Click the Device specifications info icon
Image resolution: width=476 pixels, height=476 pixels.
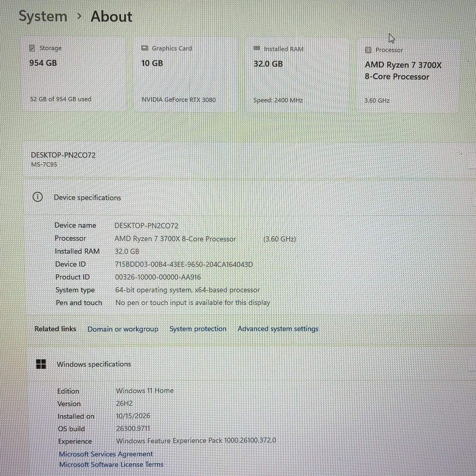coord(38,197)
